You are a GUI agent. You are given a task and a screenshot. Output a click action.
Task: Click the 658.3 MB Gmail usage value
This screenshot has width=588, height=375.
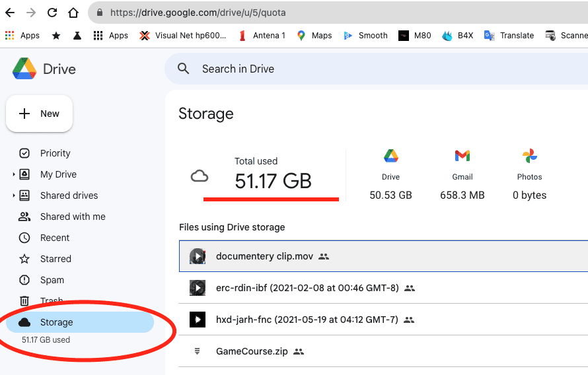tap(462, 195)
